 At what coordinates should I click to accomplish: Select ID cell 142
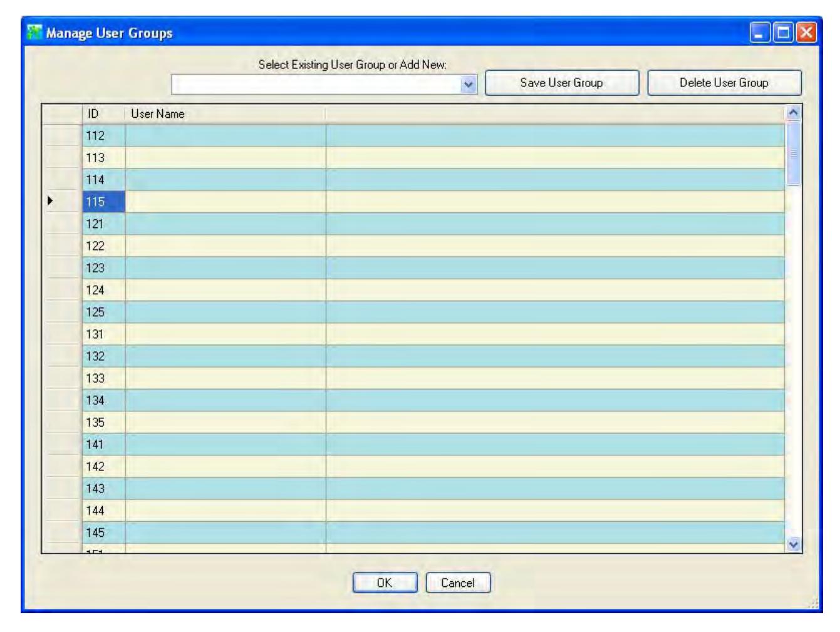104,467
